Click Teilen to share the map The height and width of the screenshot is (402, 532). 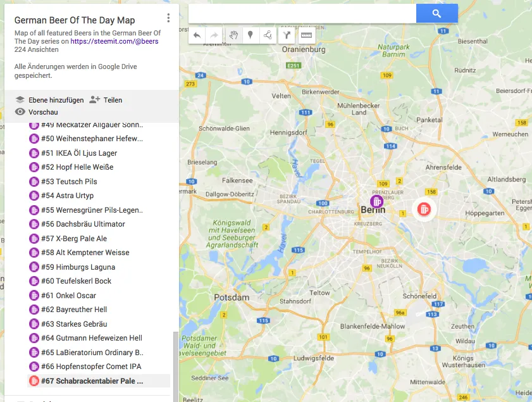point(113,100)
